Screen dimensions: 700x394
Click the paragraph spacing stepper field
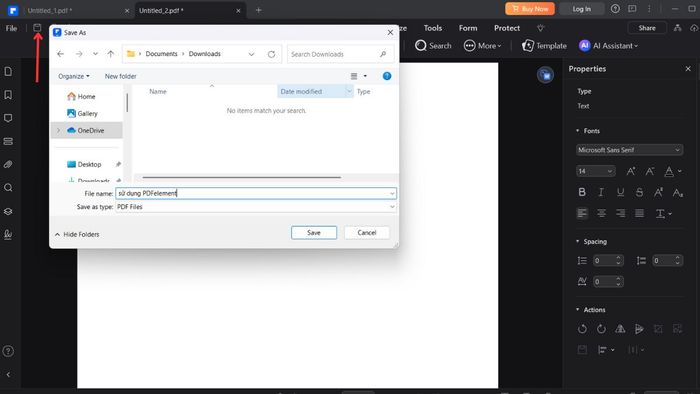pos(667,261)
